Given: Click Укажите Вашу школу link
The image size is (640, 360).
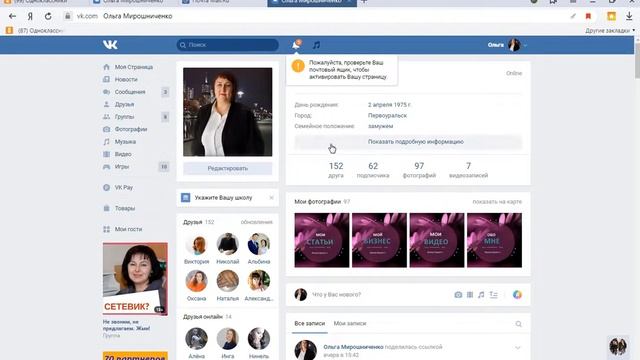Looking at the screenshot, I should point(223,198).
